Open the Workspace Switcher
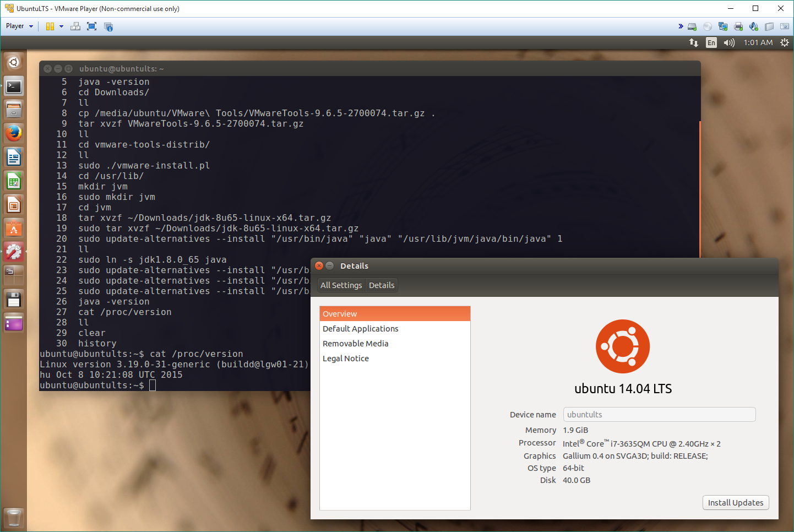Image resolution: width=794 pixels, height=532 pixels. [x=14, y=275]
